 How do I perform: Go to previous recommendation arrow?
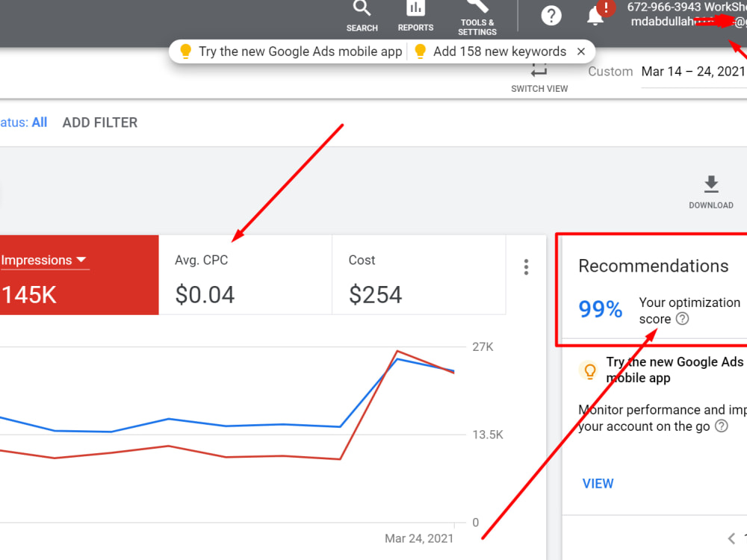click(732, 538)
